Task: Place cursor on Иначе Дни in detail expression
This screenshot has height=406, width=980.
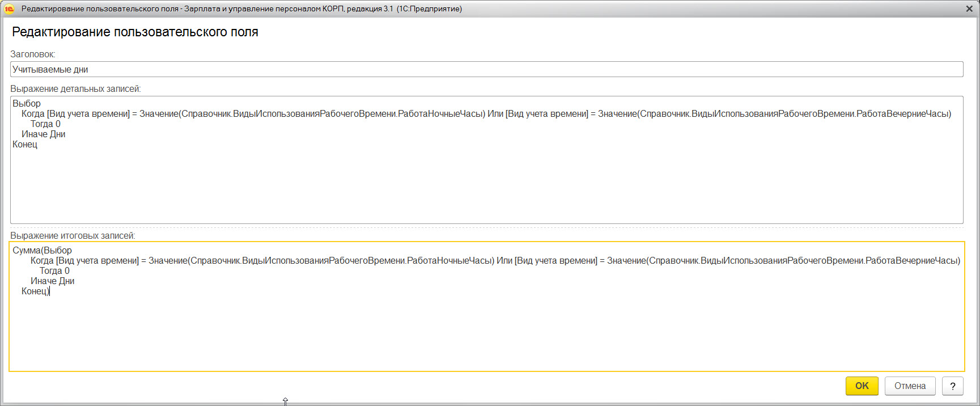Action: 44,134
